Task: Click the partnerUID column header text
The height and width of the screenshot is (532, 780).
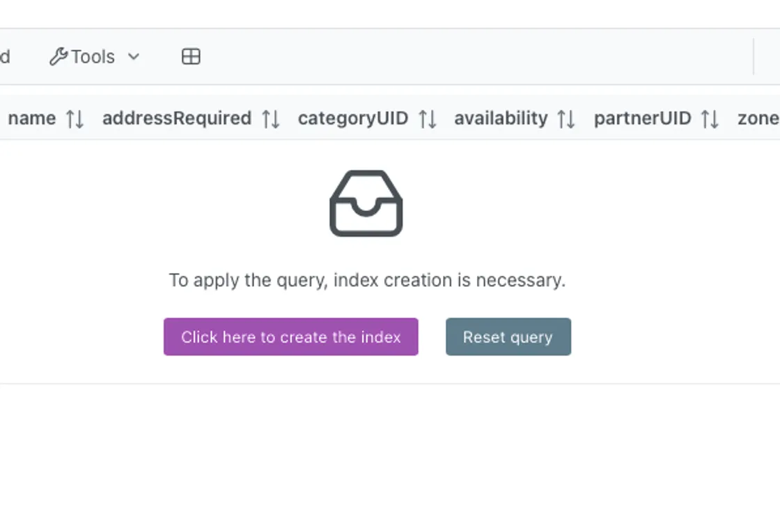Action: pos(643,118)
